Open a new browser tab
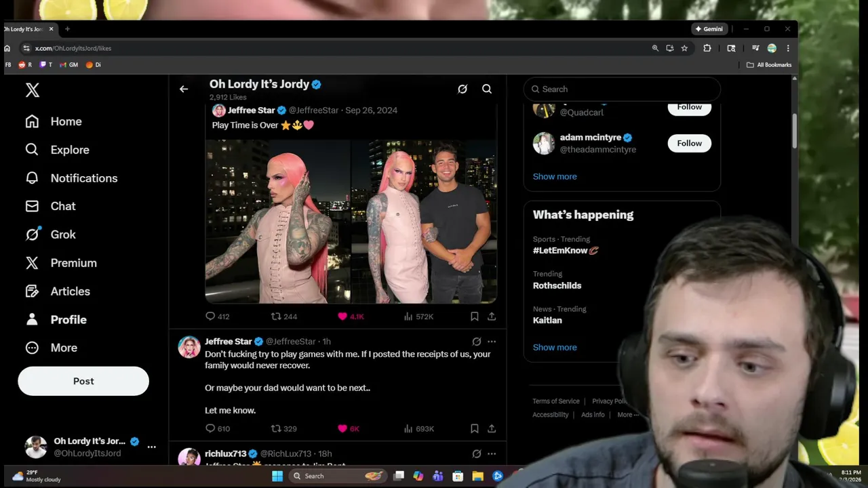 tap(67, 29)
